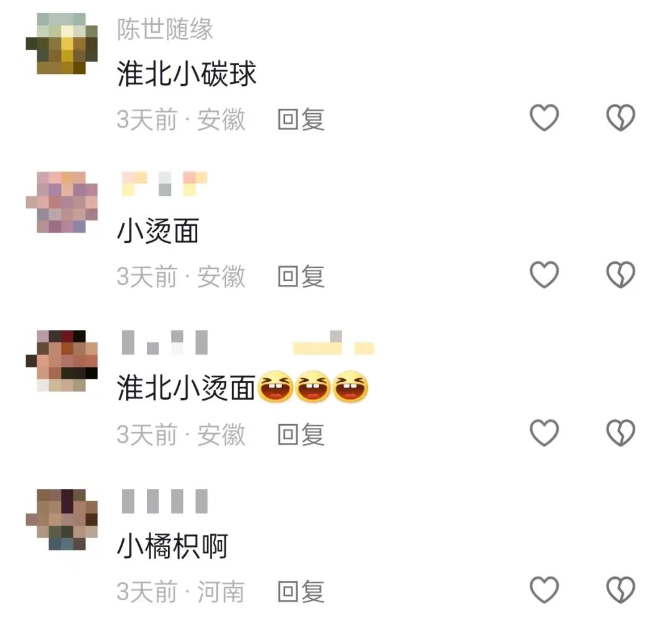Like the 淮北小碳球 comment
The width and height of the screenshot is (672, 625).
click(x=544, y=118)
